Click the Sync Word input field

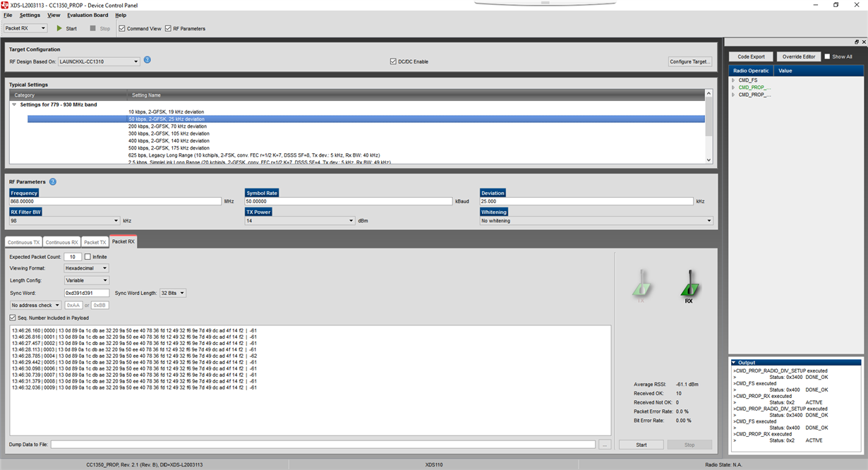point(87,293)
